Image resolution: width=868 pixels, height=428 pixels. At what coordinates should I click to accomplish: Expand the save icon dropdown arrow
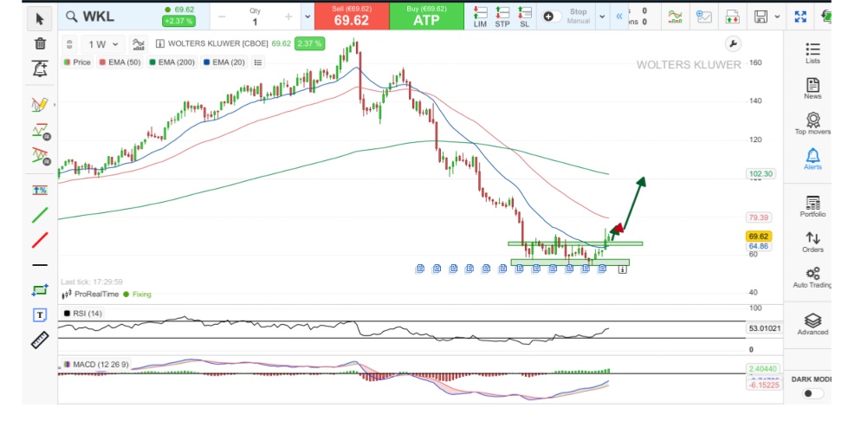coord(777,16)
